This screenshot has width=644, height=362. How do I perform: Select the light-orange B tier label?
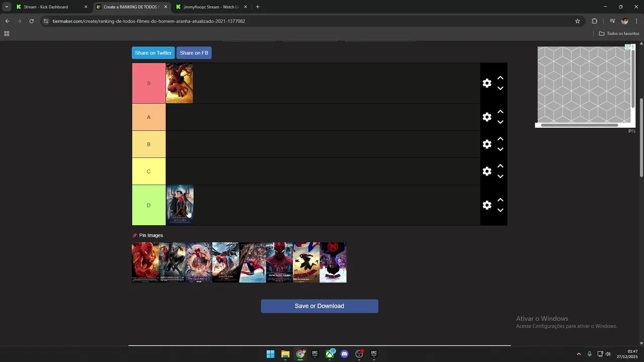click(x=148, y=144)
